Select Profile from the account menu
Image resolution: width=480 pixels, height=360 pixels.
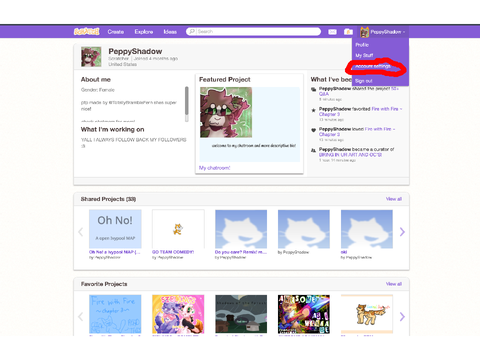click(362, 45)
